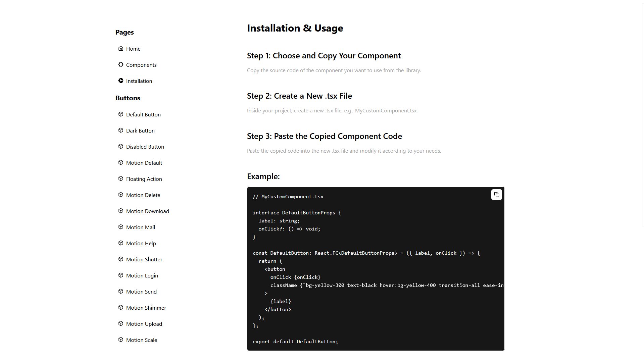This screenshot has width=644, height=362.
Task: Click the page vertical scrollbar
Action: click(643, 114)
